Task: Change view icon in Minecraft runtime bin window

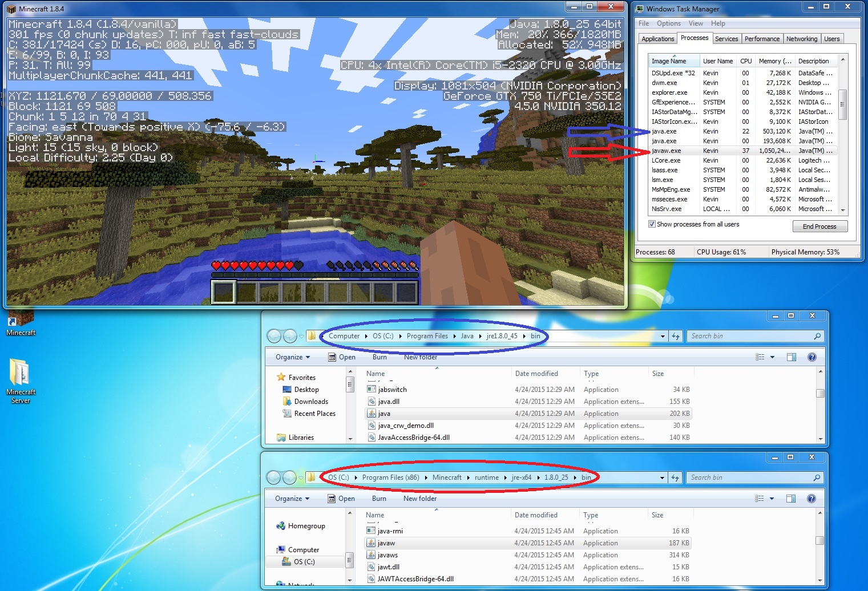Action: [759, 499]
